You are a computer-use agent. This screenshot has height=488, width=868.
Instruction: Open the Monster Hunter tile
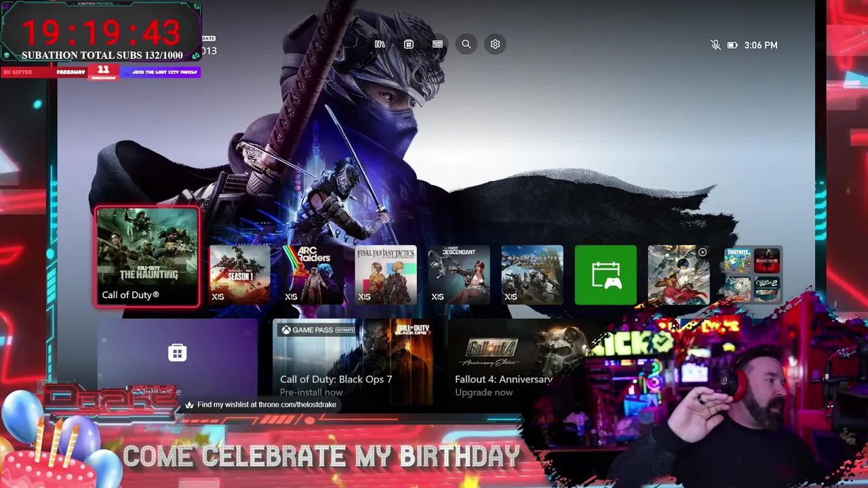click(x=532, y=275)
